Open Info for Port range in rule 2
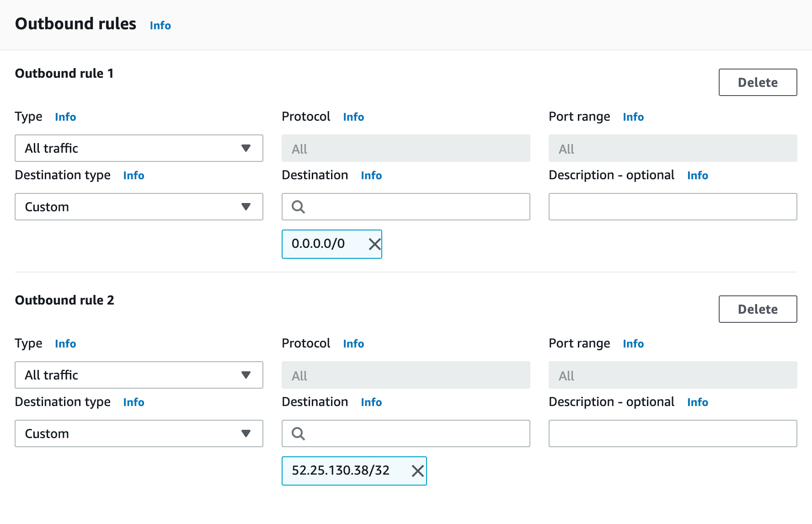 (x=633, y=344)
